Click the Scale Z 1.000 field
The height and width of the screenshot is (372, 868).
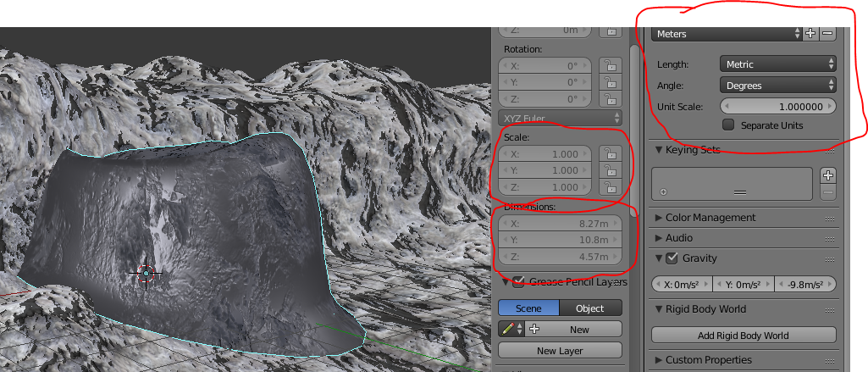pos(545,187)
